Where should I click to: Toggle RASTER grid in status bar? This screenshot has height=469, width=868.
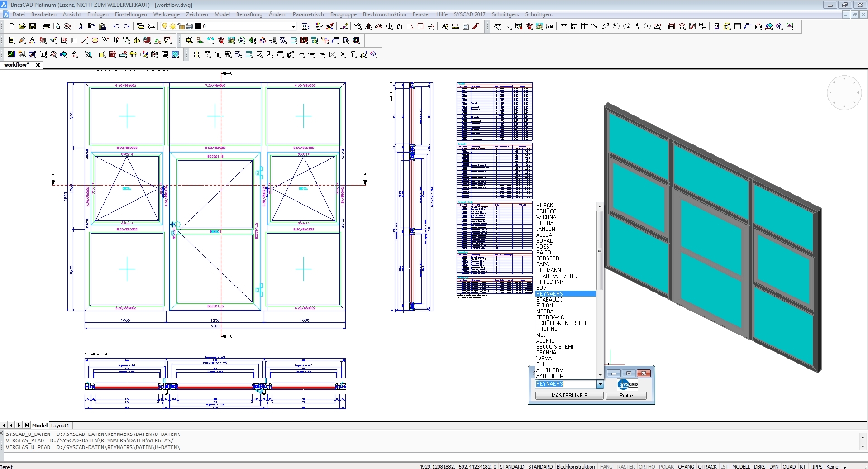tap(626, 466)
